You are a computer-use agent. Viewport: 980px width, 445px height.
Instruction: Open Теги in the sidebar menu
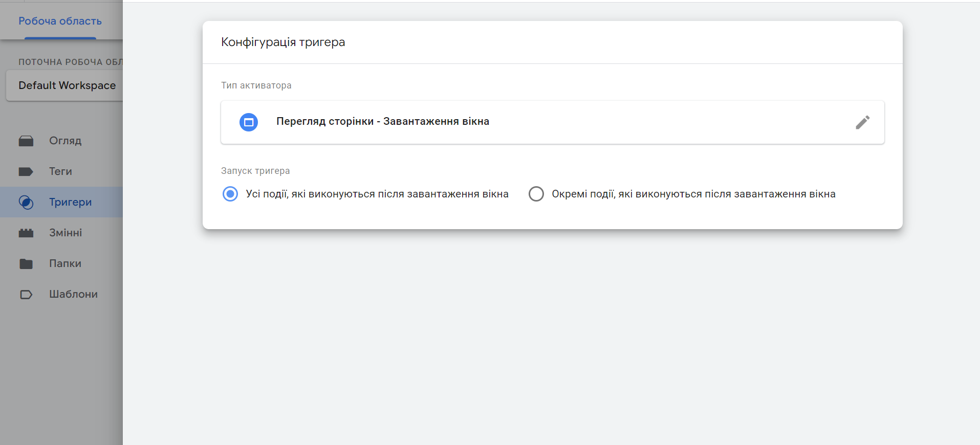click(x=61, y=171)
